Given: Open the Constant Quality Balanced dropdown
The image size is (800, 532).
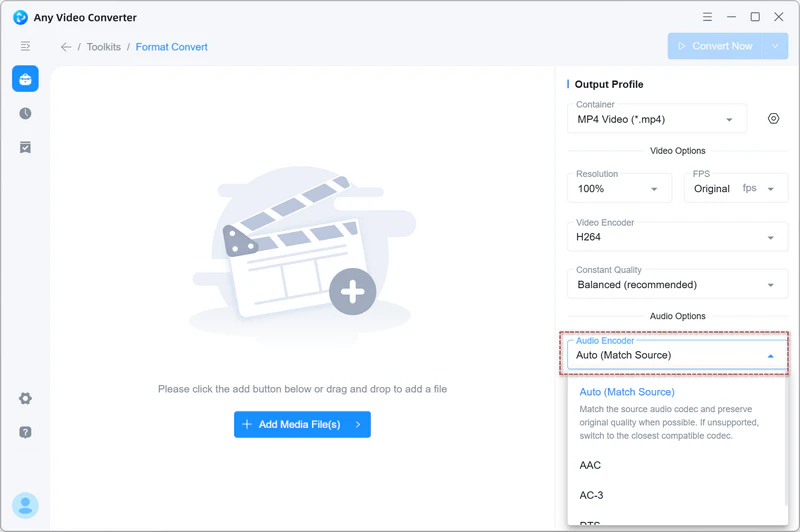Looking at the screenshot, I should pos(678,285).
